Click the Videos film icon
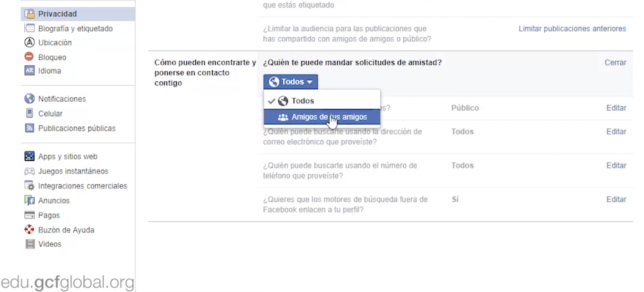The image size is (644, 292). point(30,244)
